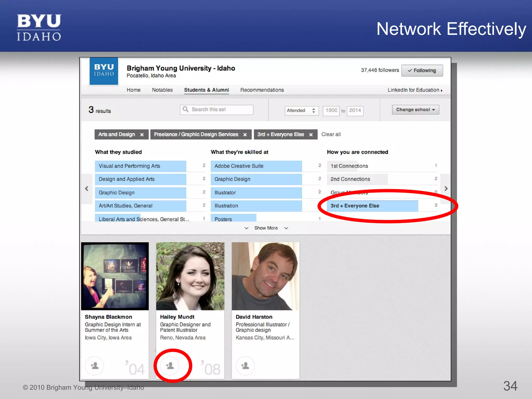Click Clear all filters link
The image size is (532, 399).
tap(331, 134)
